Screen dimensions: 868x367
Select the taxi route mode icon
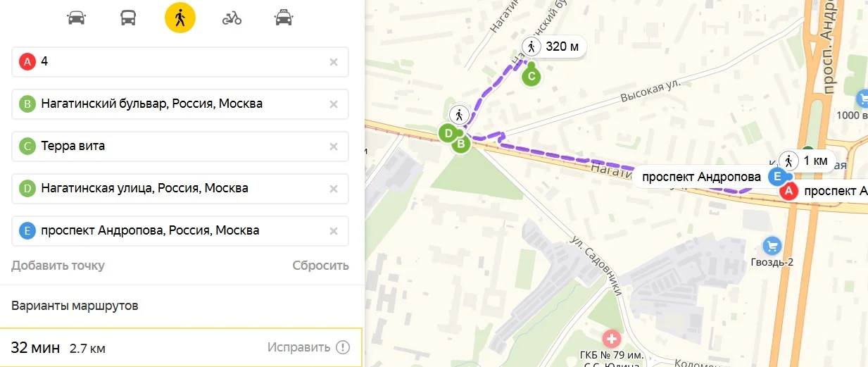click(x=284, y=18)
